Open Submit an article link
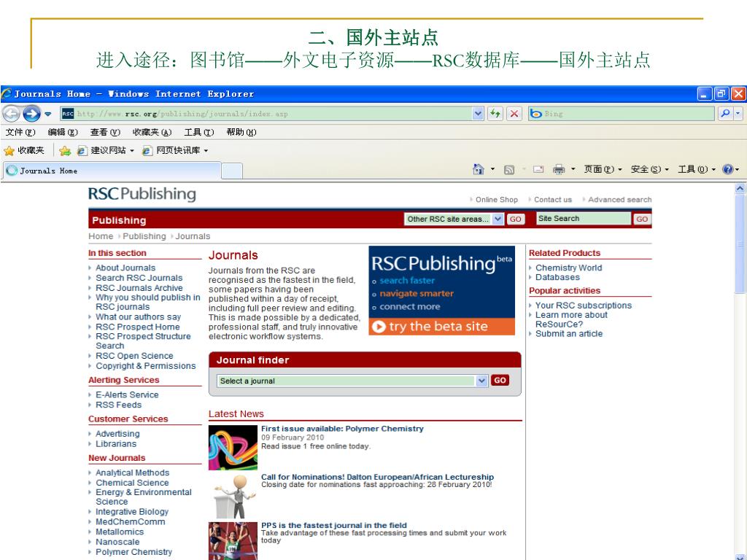Image resolution: width=747 pixels, height=560 pixels. pos(569,333)
